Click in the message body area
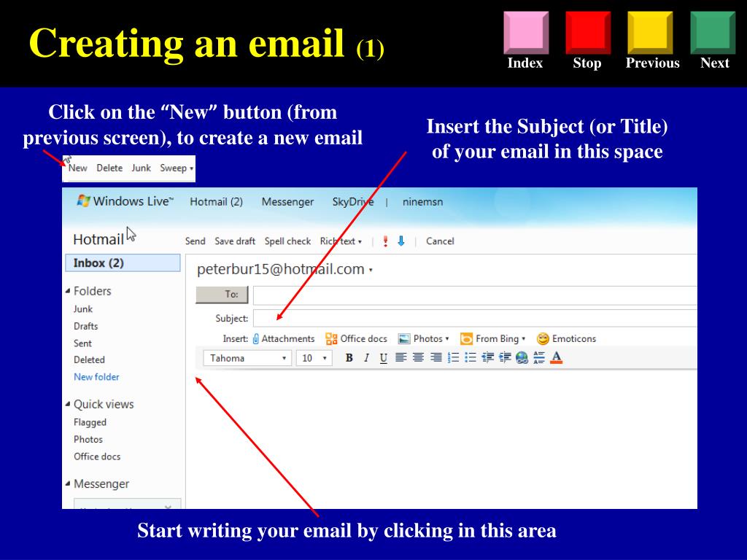The height and width of the screenshot is (560, 747). pos(443,438)
